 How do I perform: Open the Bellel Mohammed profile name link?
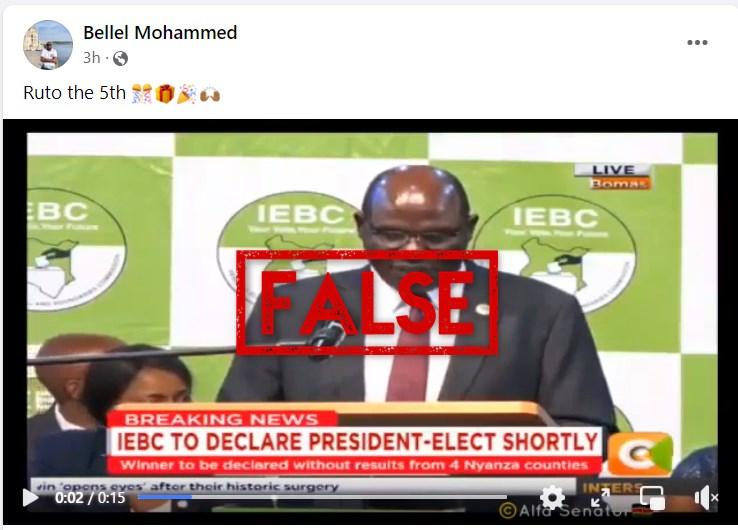160,32
